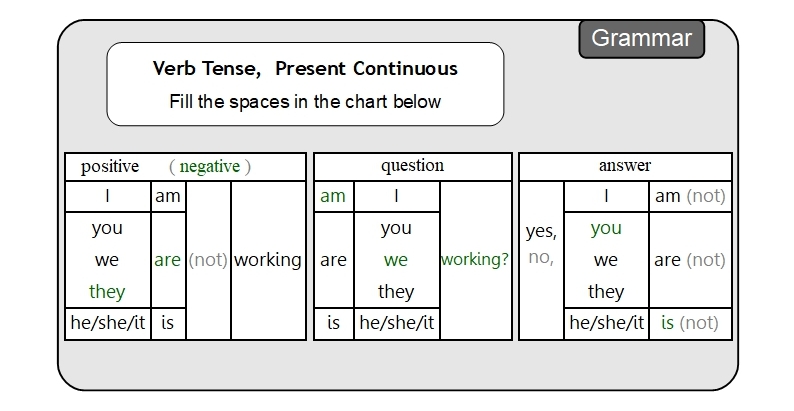The width and height of the screenshot is (794, 411).
Task: Select the green 'we' in question table
Action: point(396,260)
